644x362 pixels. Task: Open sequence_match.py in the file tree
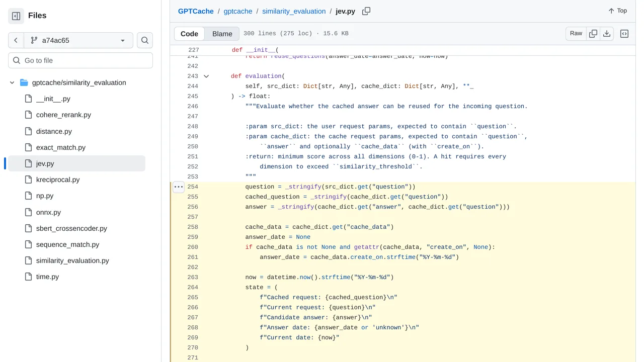pos(67,244)
